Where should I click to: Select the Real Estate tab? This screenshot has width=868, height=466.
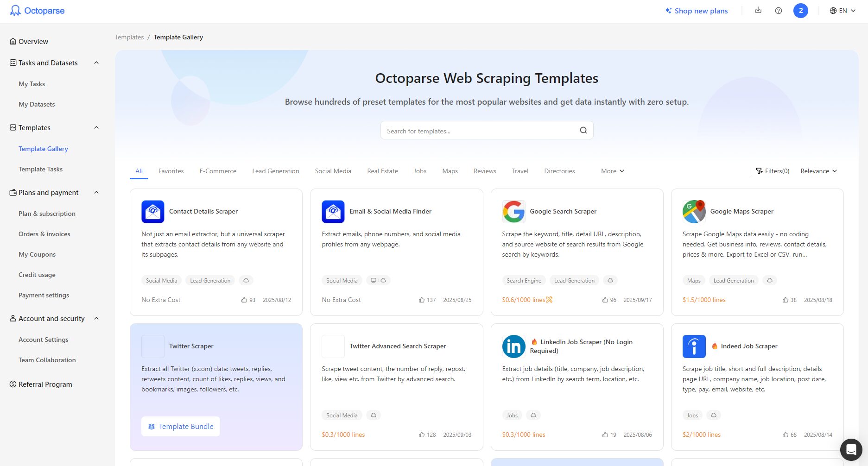[x=382, y=171]
